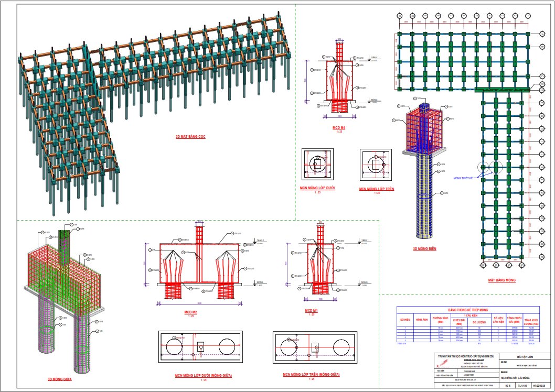This screenshot has height=392, width=555.
Task: Select the MẶT BẰNG MÓNG view title
Action: click(x=503, y=280)
